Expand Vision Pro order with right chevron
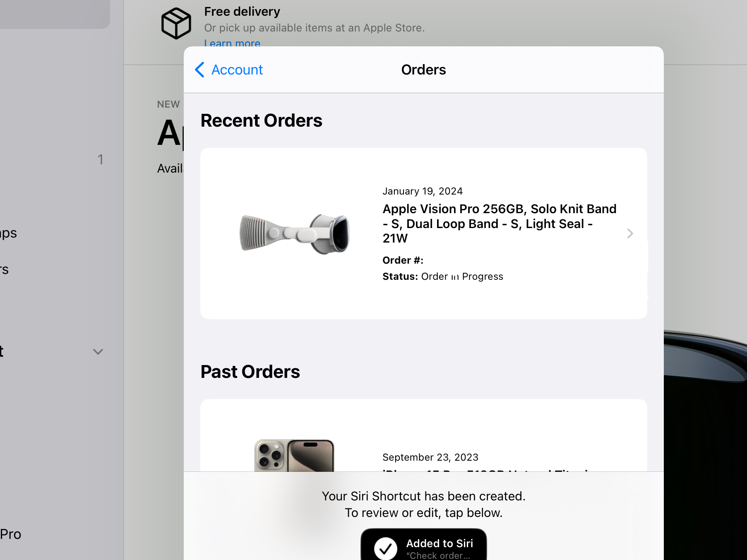This screenshot has width=747, height=560. (x=630, y=233)
